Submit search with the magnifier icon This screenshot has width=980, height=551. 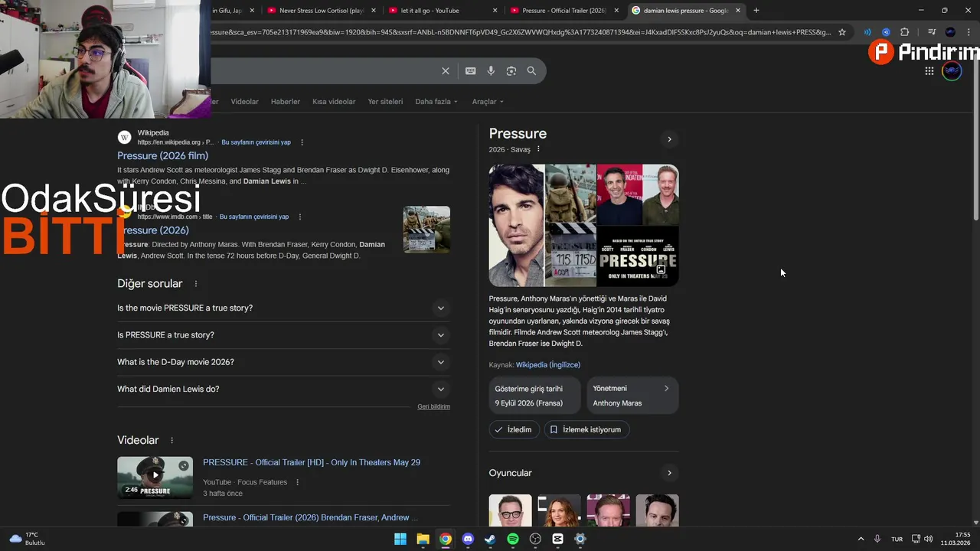tap(531, 71)
